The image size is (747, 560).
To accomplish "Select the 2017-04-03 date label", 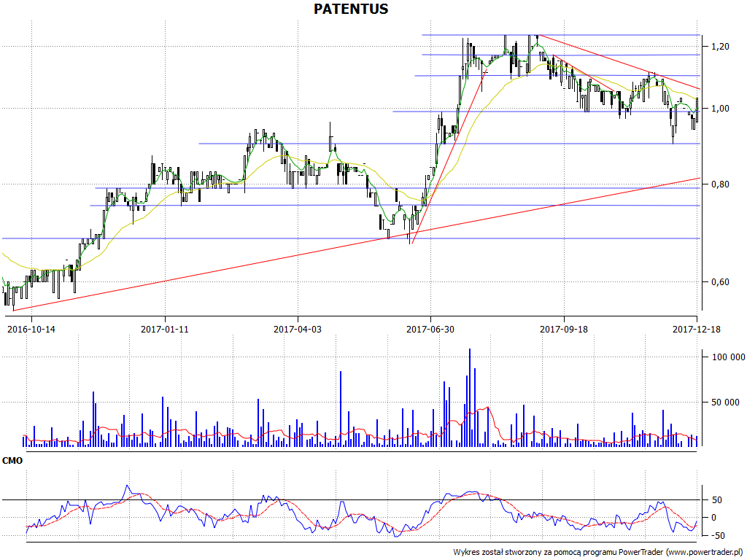I will coord(298,329).
